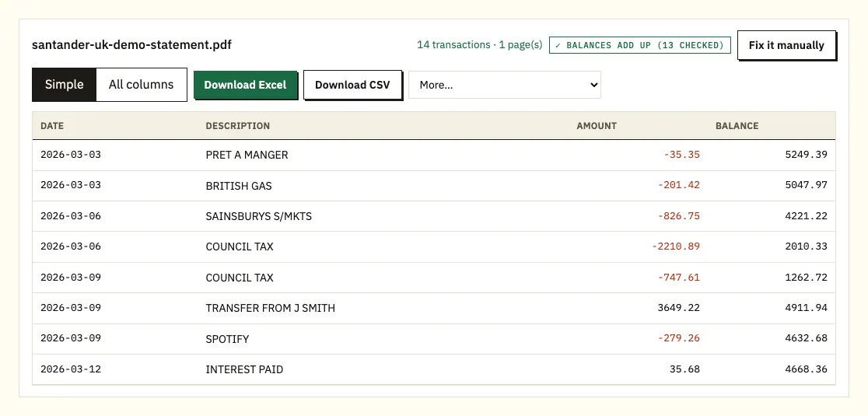Click the -2210.89 amount cell

[675, 246]
